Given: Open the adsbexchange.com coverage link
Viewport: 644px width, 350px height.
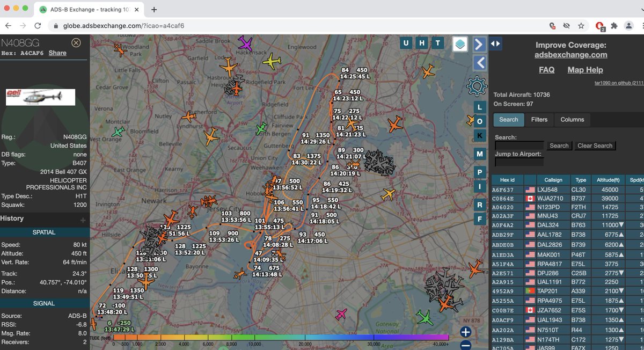Looking at the screenshot, I should 571,55.
